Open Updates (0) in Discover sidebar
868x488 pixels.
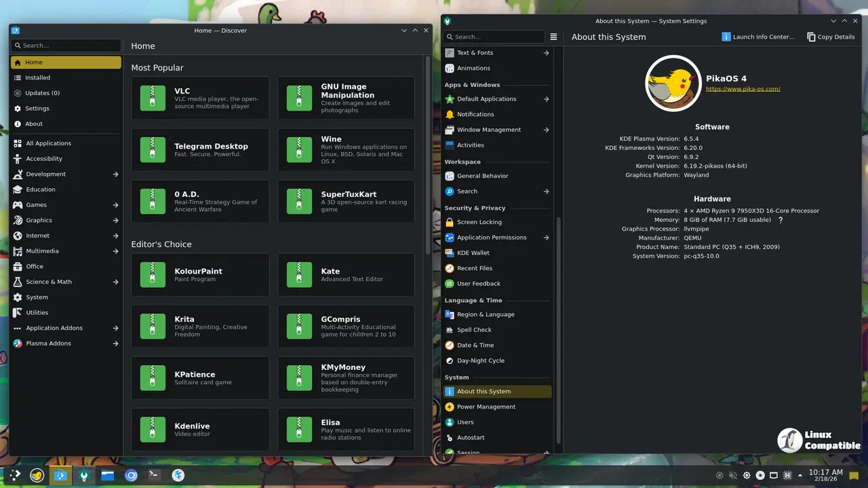click(42, 93)
